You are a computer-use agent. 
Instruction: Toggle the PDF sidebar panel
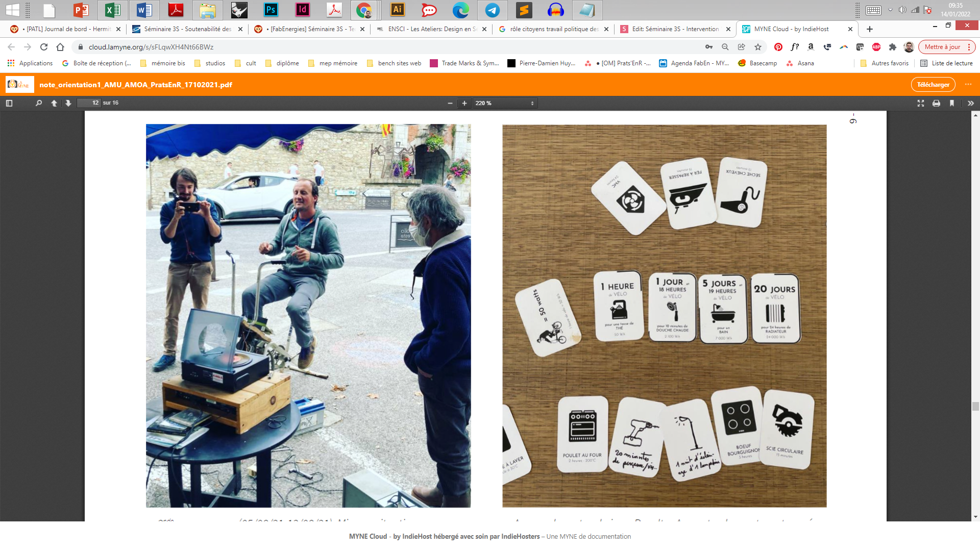click(9, 103)
